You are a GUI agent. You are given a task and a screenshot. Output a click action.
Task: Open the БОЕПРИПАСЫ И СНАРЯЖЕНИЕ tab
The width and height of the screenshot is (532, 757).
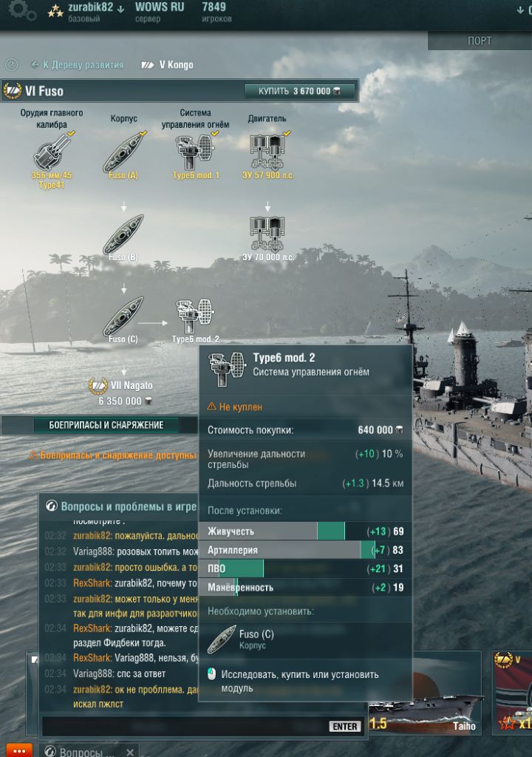106,425
